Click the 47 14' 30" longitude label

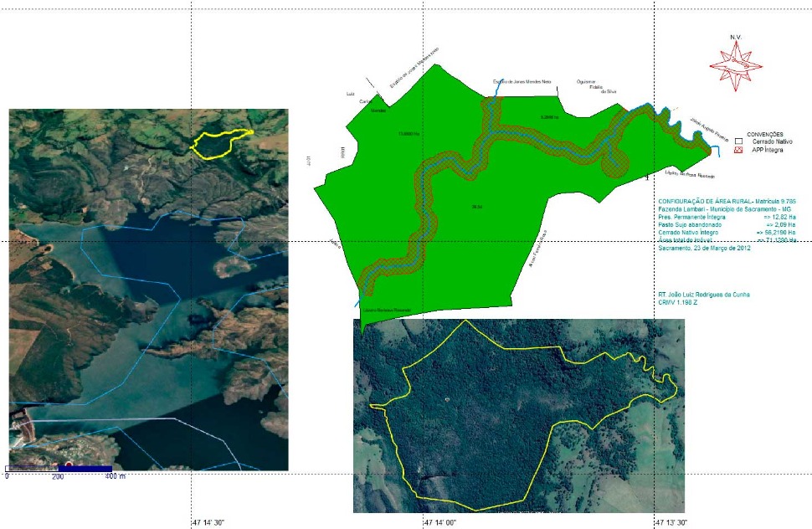coord(208,522)
